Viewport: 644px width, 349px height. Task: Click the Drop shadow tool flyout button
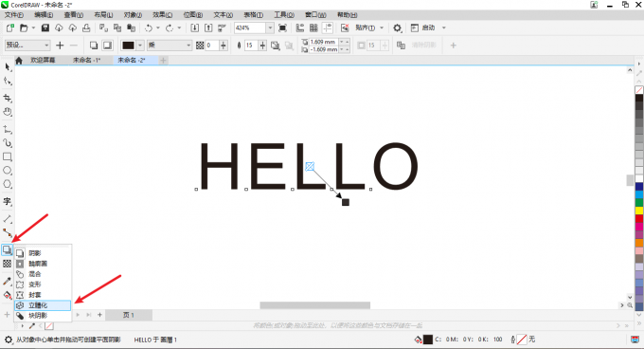(x=7, y=249)
